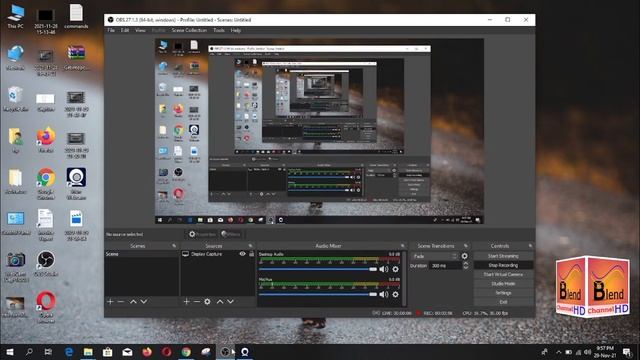This screenshot has height=360, width=640.
Task: Open the View menu
Action: pyautogui.click(x=140, y=30)
